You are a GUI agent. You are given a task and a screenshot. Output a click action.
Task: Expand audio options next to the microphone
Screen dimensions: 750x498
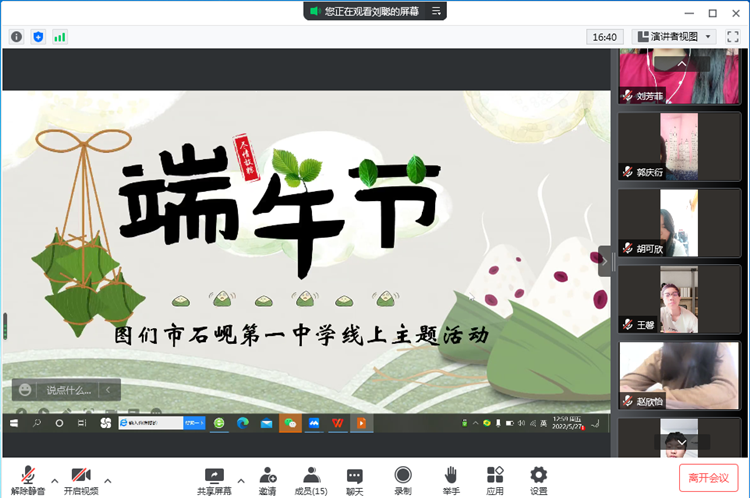55,481
